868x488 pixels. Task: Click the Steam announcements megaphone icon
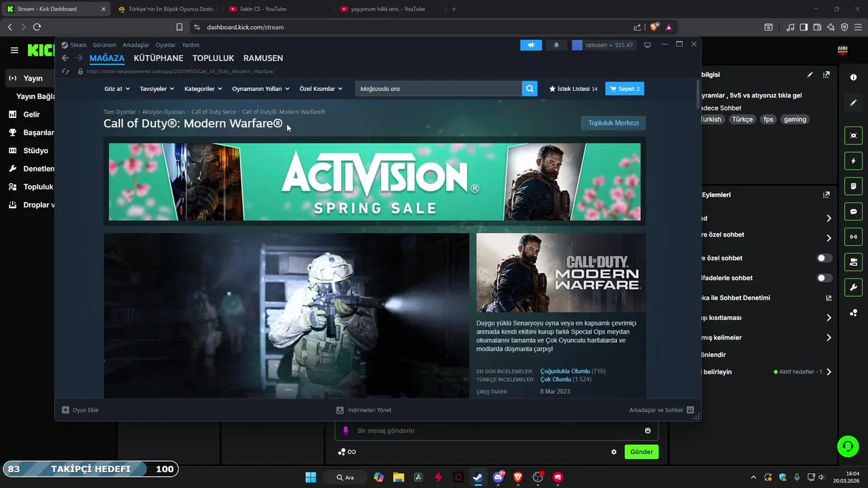point(531,45)
